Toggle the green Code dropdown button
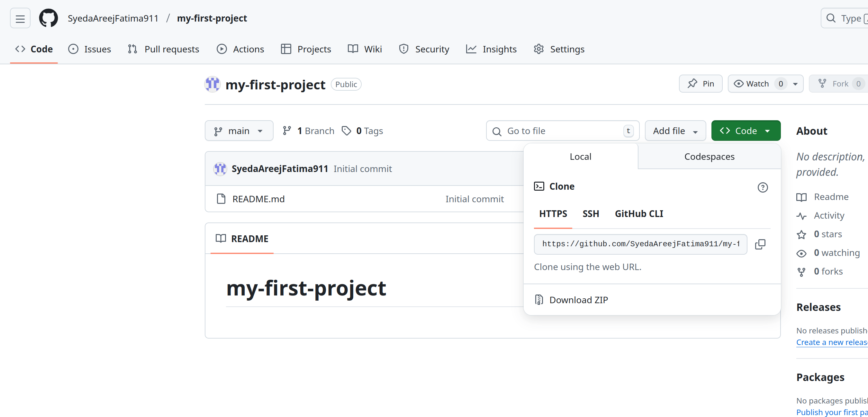 [x=746, y=131]
